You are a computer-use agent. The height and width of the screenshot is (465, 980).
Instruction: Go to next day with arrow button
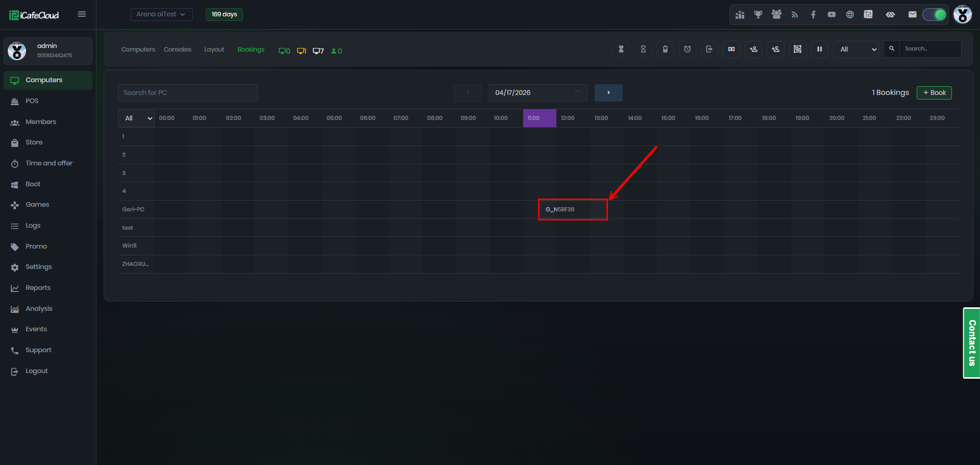608,92
